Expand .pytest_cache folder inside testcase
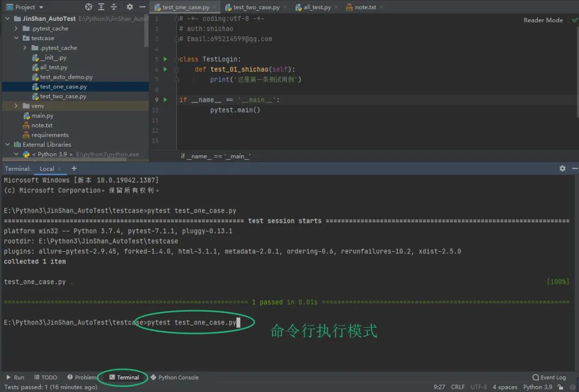579x392 pixels. click(x=25, y=48)
